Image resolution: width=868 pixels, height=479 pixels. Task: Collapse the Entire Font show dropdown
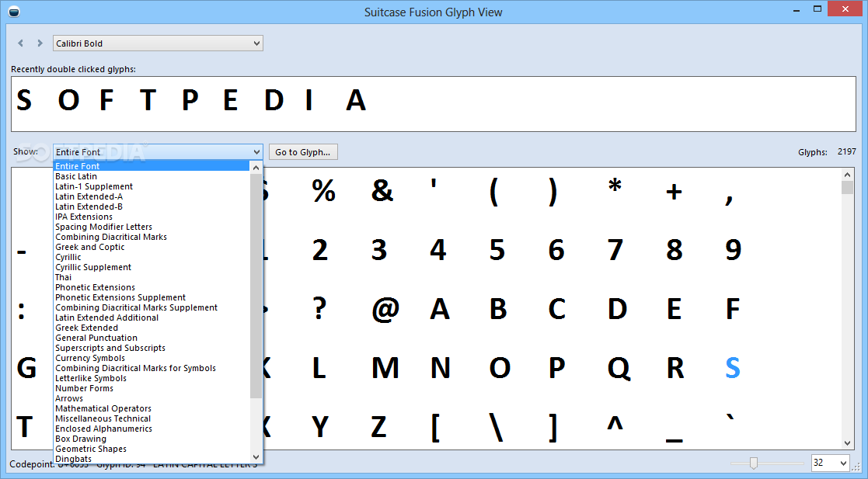point(158,151)
